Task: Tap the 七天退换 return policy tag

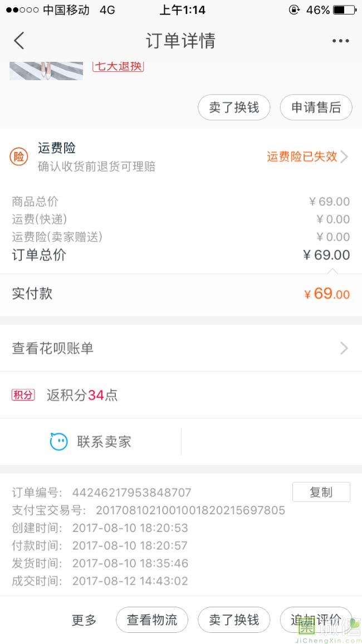Action: 118,66
